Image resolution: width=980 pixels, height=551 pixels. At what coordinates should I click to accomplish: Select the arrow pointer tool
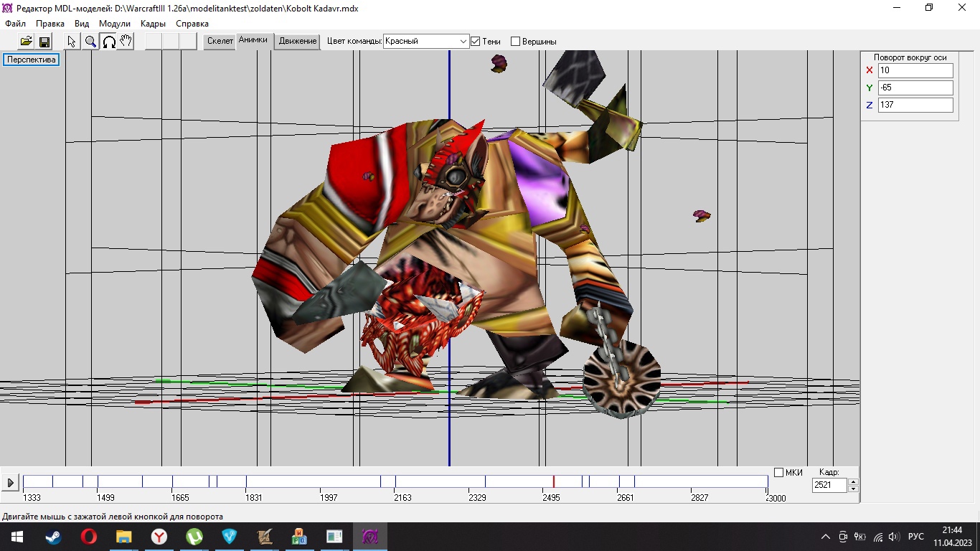pos(72,42)
